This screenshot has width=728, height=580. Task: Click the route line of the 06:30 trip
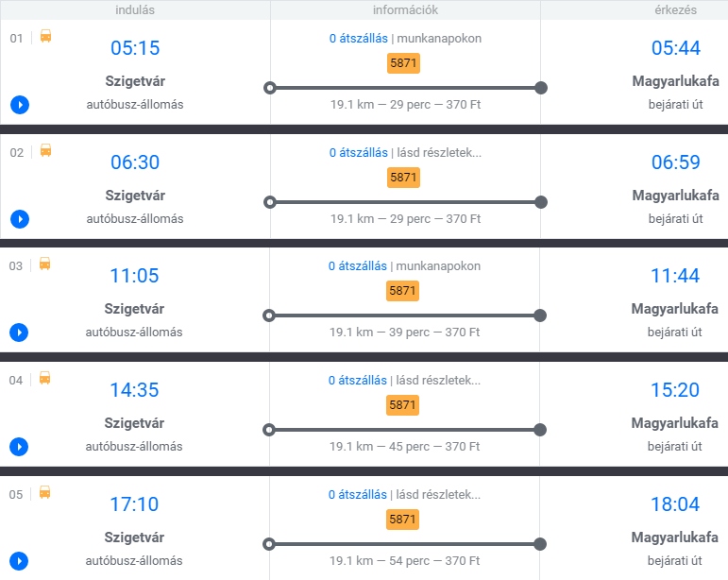tap(405, 202)
